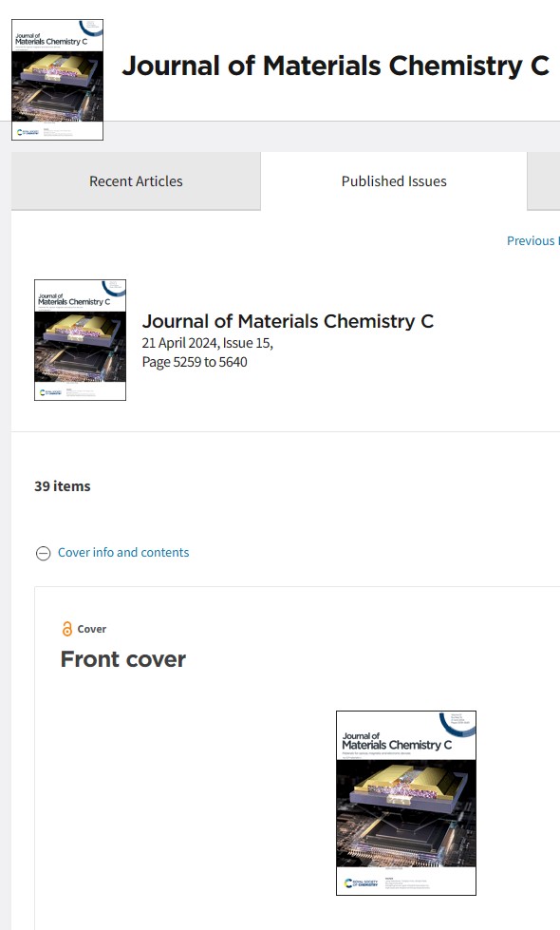560x930 pixels.
Task: Click Royal Society of Chemistry logo on large cover
Action: pos(361,883)
